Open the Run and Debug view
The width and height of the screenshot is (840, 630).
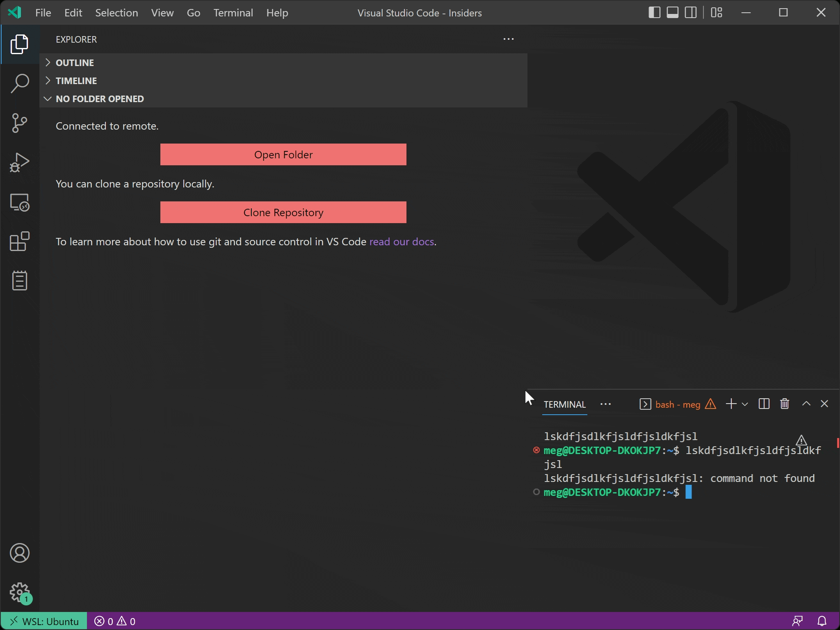pos(19,162)
